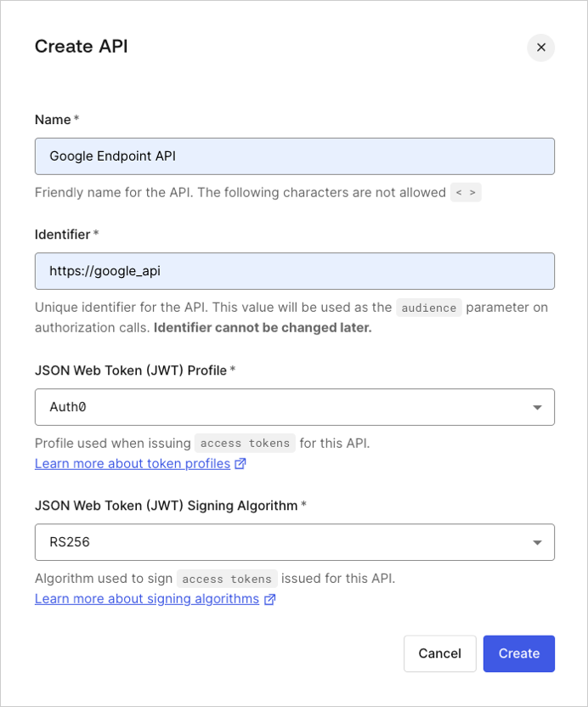Click the Create API dialog title
The width and height of the screenshot is (588, 707).
pos(81,47)
